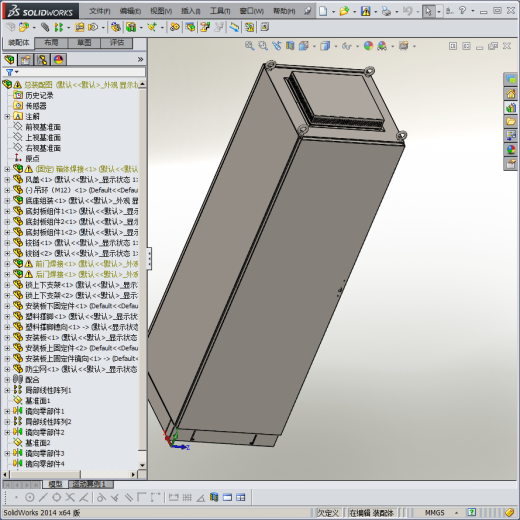Select 前视基准面 in the feature tree
520x520 pixels.
(x=43, y=127)
